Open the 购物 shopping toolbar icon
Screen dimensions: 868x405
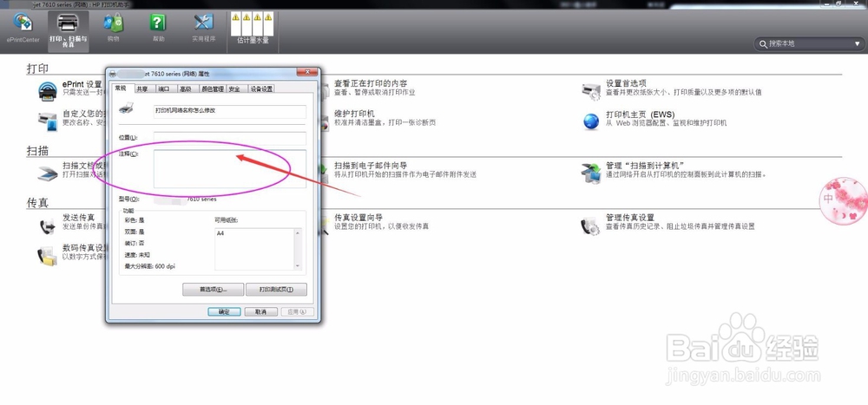tap(114, 28)
